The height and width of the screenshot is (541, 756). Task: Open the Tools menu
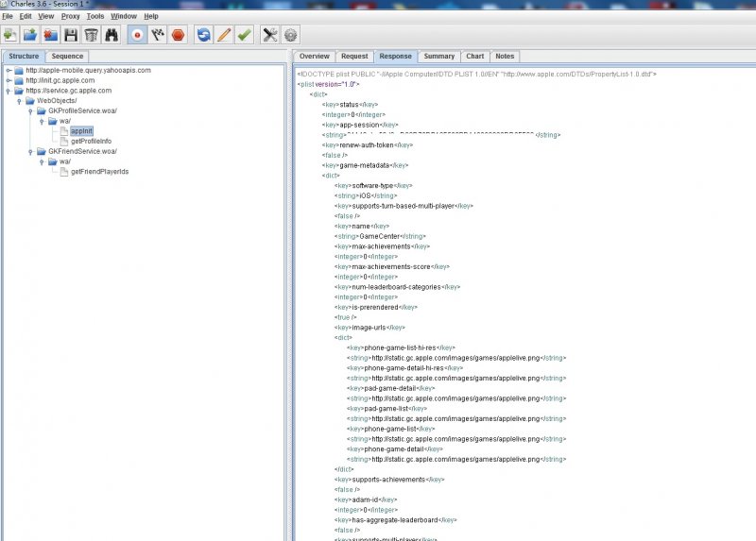pyautogui.click(x=95, y=16)
